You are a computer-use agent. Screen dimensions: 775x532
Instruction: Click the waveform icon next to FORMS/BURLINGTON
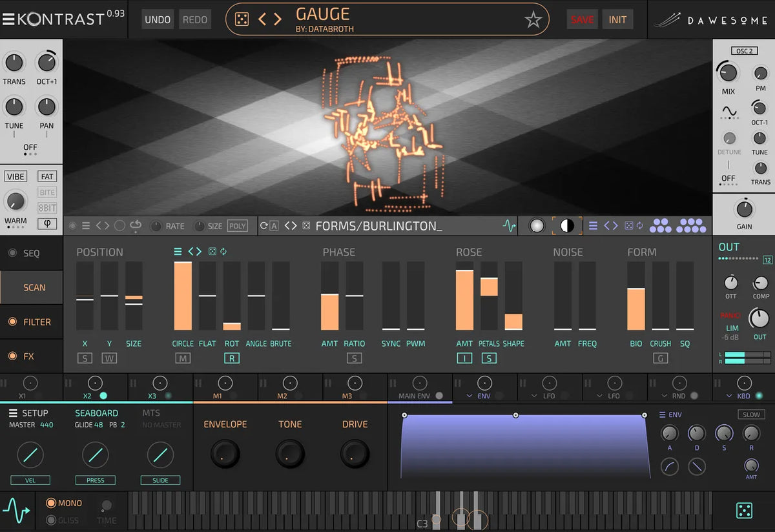click(x=509, y=225)
